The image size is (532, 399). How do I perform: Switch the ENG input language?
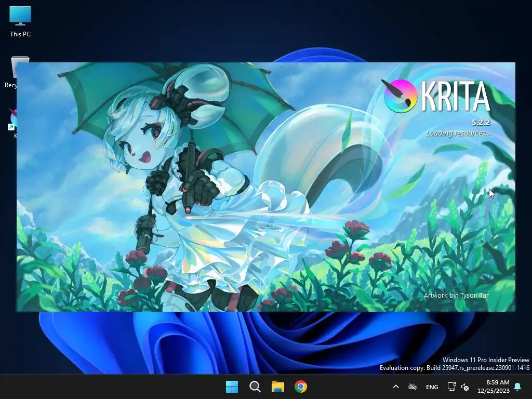pyautogui.click(x=432, y=387)
